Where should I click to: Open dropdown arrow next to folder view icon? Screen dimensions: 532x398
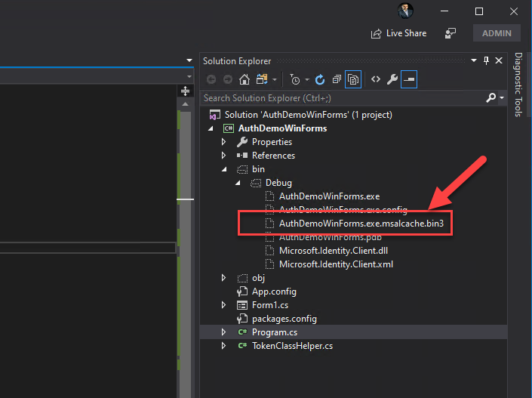275,80
